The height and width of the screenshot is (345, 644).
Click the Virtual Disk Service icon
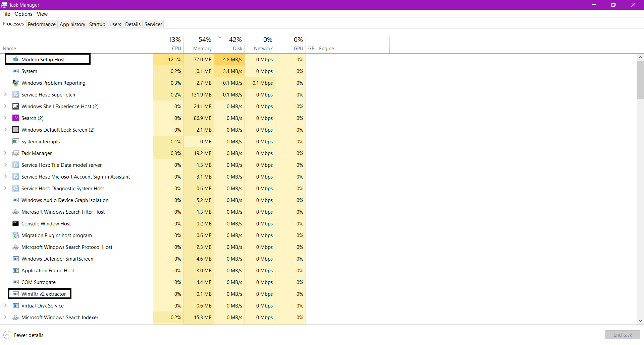pyautogui.click(x=16, y=305)
